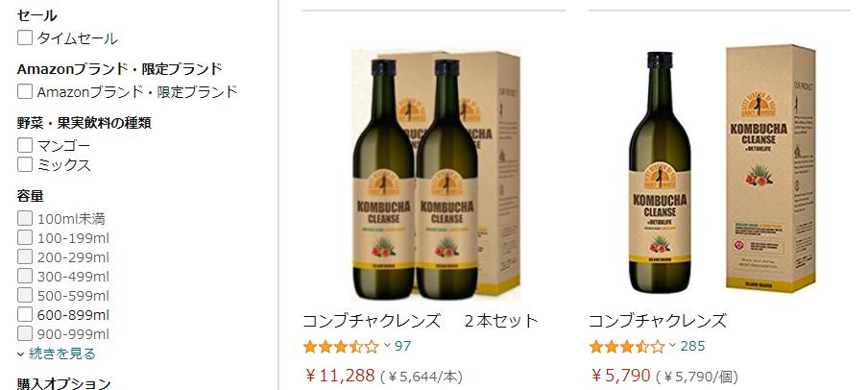The height and width of the screenshot is (390, 868).
Task: Expand 続きを見る under 容量
Action: [x=62, y=353]
